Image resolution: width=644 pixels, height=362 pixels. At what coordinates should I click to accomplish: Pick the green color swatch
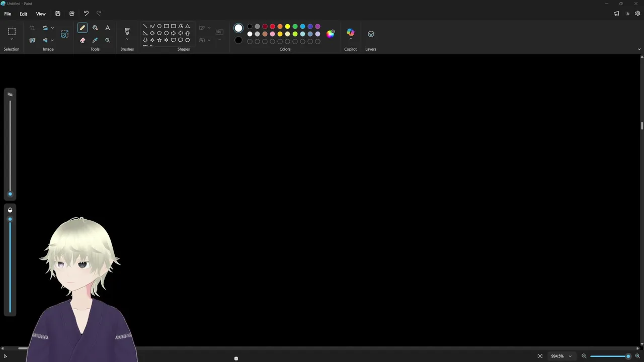295,26
